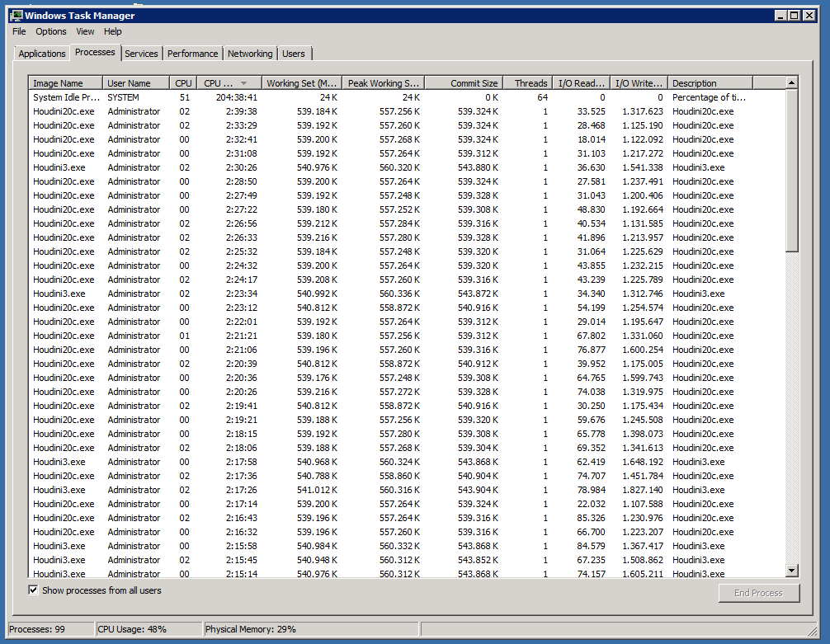The width and height of the screenshot is (830, 644).
Task: Switch to the Users tab
Action: (294, 54)
